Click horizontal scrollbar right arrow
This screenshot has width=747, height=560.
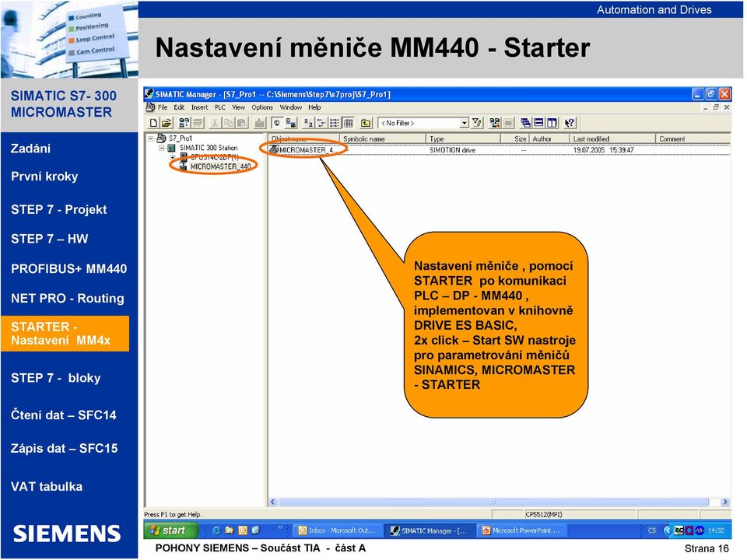coord(725,502)
